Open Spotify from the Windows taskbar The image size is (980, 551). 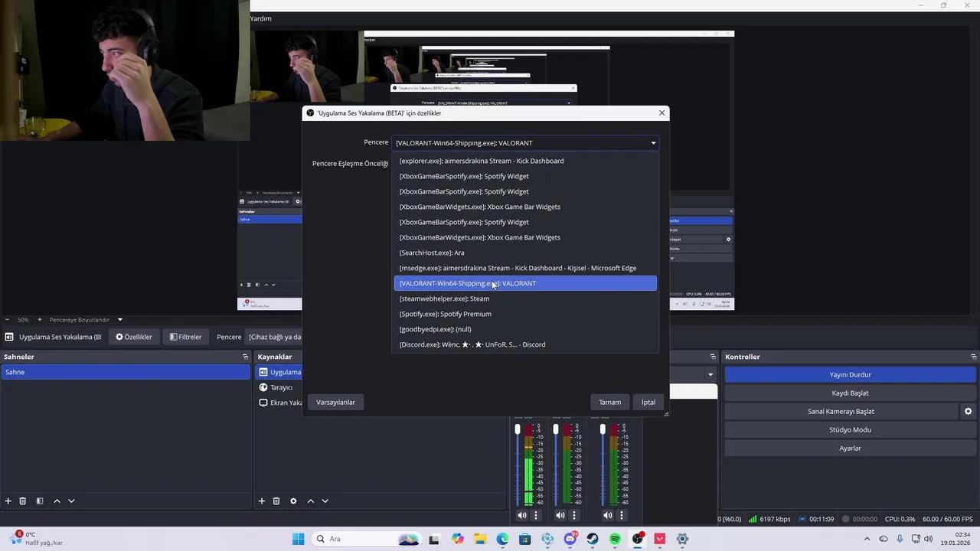click(x=615, y=539)
